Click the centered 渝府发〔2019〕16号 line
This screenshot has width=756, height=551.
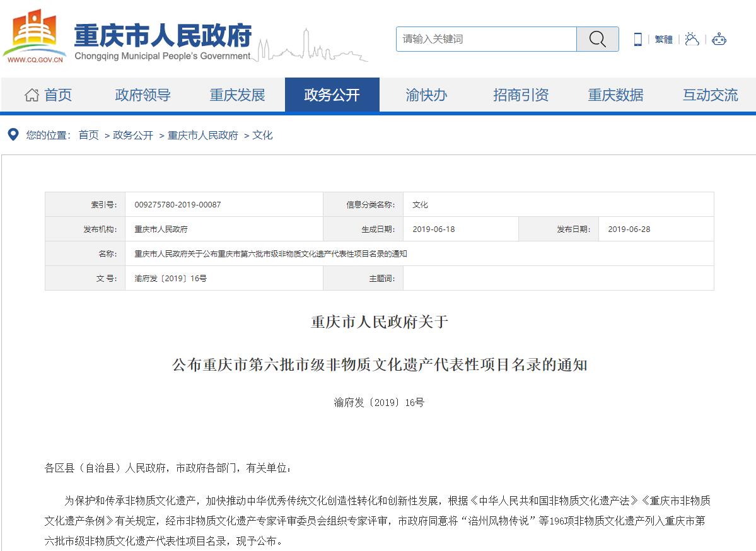tap(379, 402)
